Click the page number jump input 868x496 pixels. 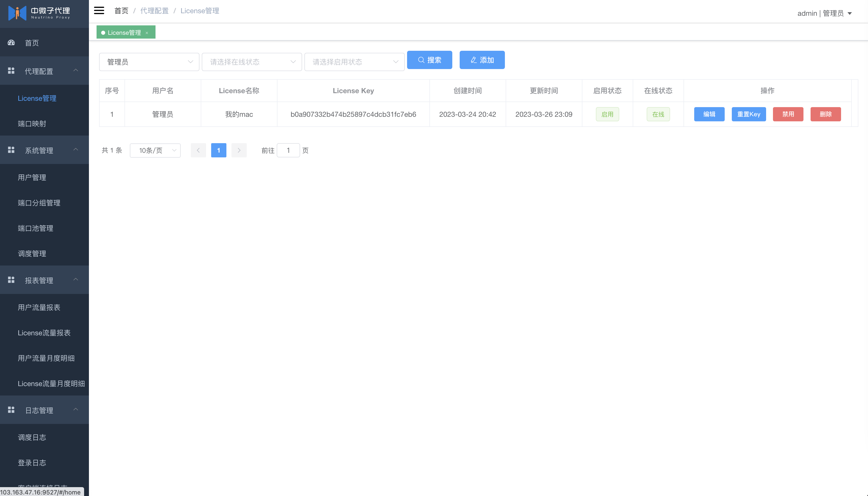point(288,150)
